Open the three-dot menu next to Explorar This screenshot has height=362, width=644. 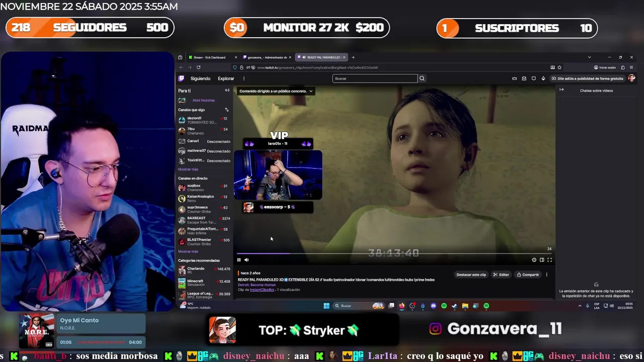[244, 78]
